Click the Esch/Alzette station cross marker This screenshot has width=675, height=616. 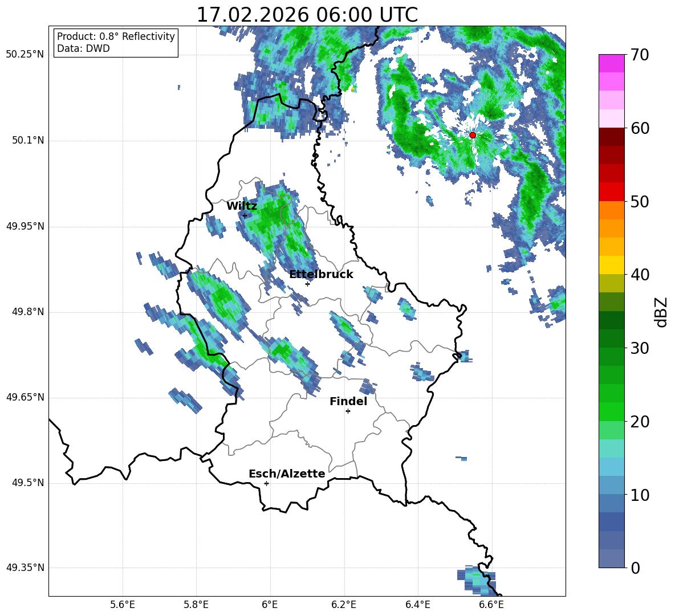tap(266, 483)
